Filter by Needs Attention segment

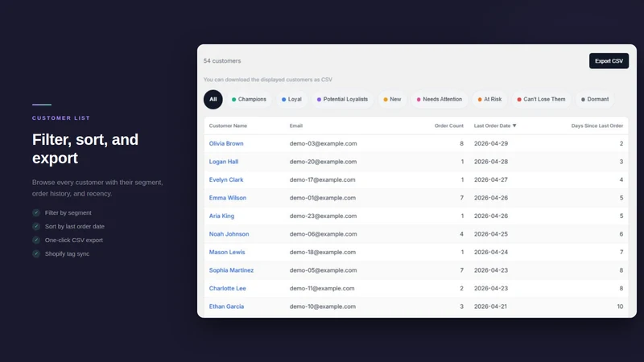tap(440, 99)
